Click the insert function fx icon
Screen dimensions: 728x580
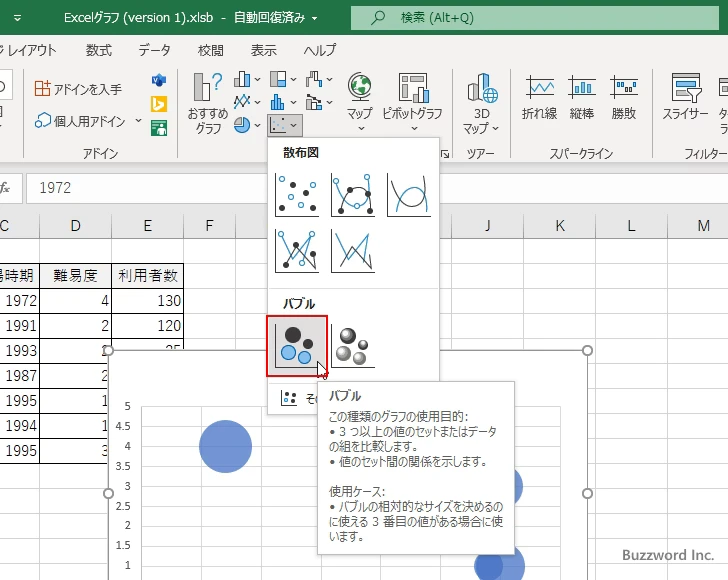(6, 188)
